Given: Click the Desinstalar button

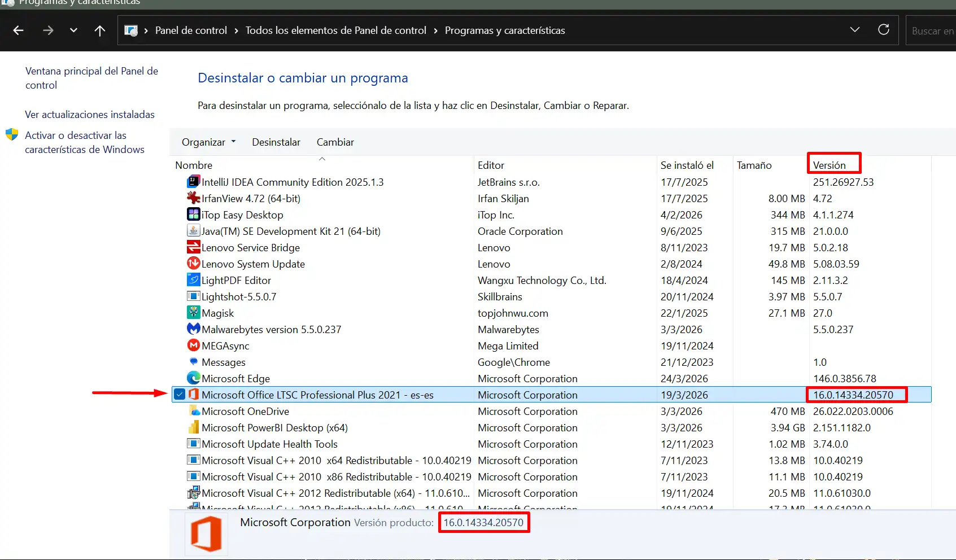Looking at the screenshot, I should (x=276, y=142).
